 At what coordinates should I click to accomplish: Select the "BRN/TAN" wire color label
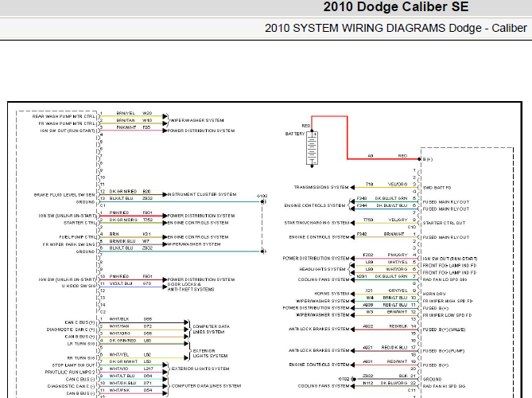tap(126, 120)
